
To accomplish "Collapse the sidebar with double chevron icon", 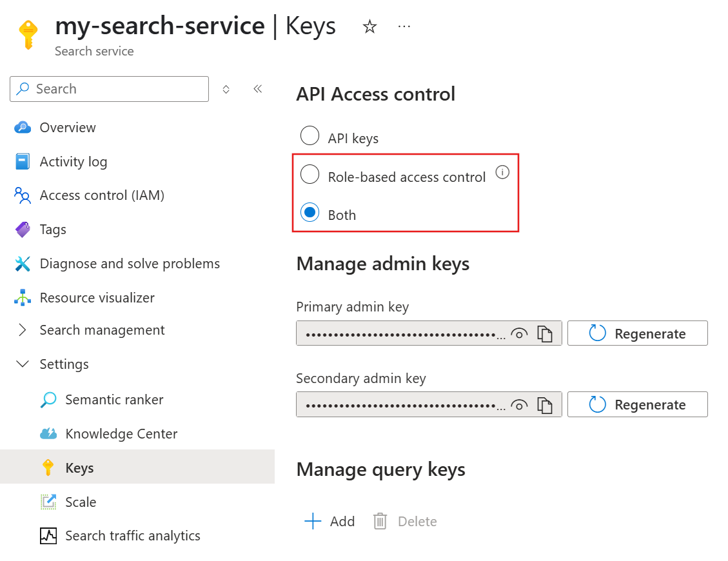I will pyautogui.click(x=258, y=89).
